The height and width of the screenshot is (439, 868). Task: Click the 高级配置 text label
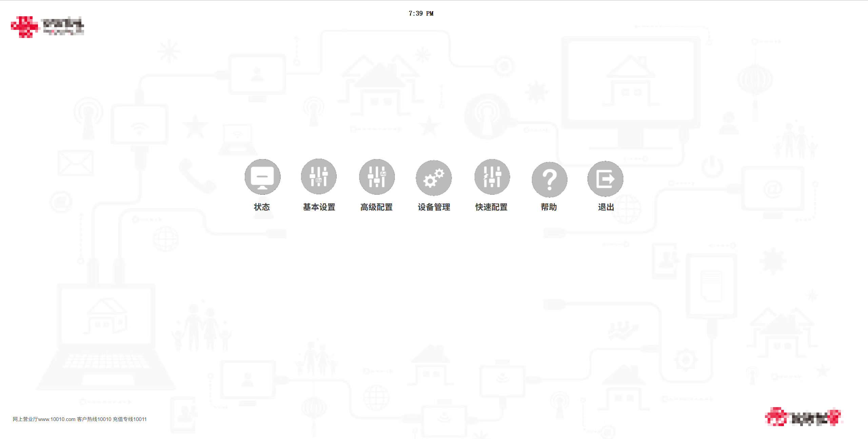click(376, 207)
